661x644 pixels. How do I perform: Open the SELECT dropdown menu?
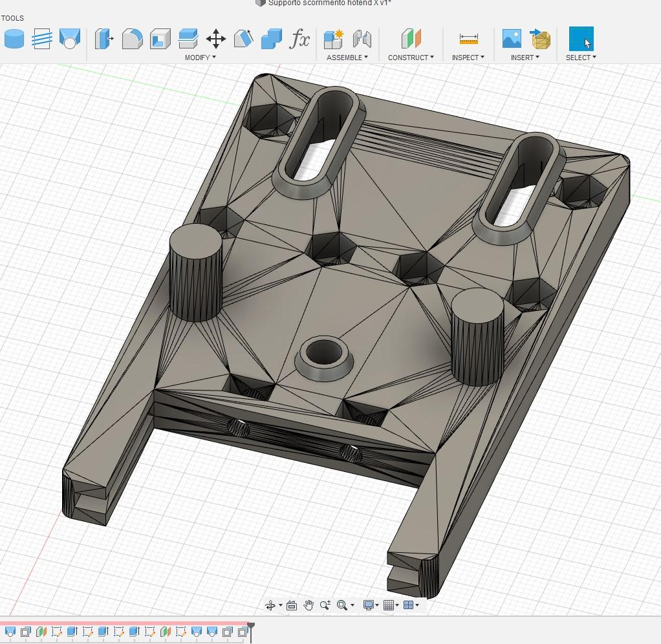pos(581,58)
